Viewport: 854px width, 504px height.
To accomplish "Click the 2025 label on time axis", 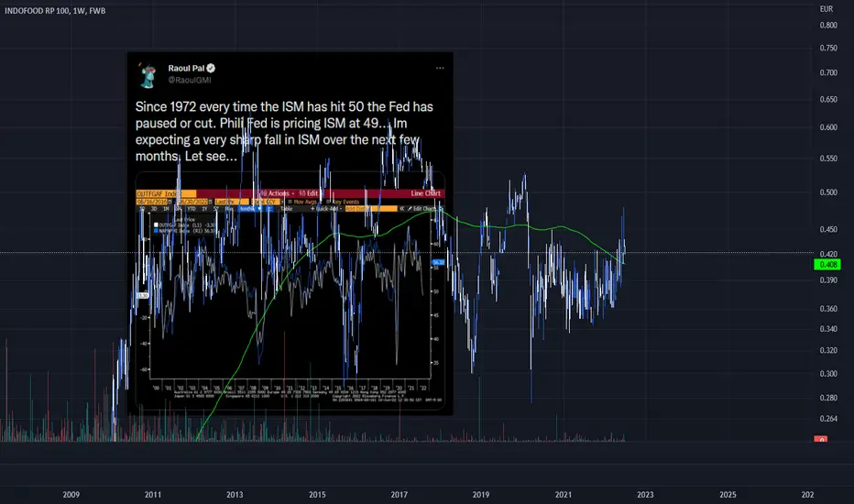I will pos(728,494).
